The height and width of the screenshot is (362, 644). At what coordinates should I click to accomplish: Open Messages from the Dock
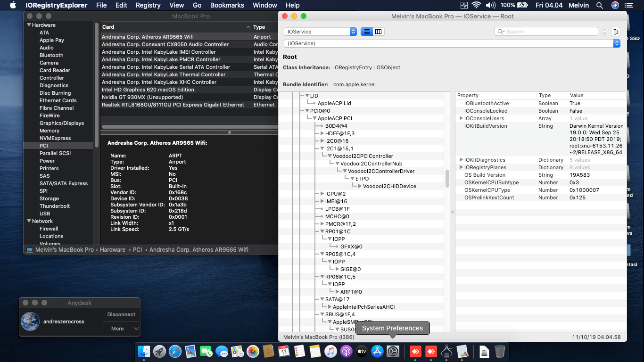coord(222,351)
